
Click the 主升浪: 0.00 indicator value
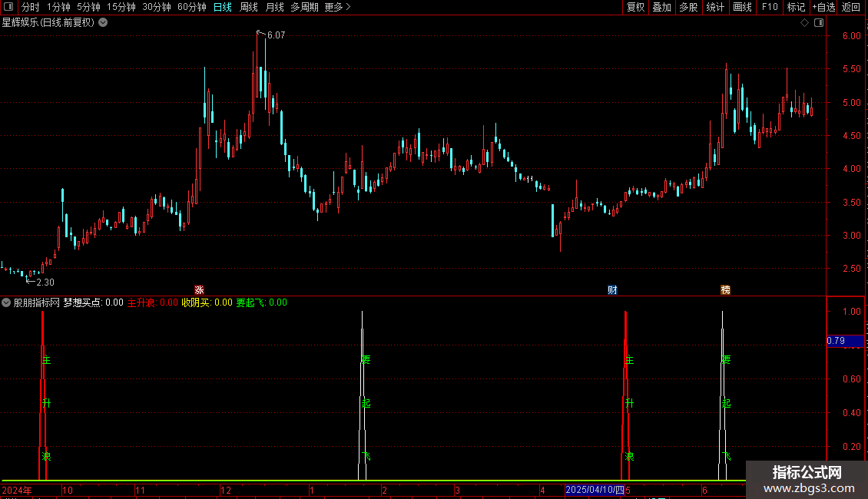pos(153,302)
